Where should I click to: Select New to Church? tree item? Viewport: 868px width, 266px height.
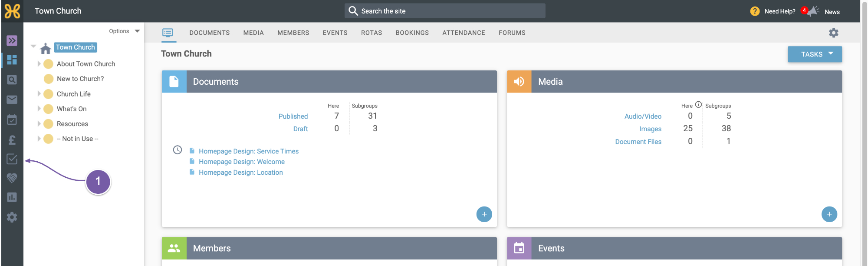(80, 79)
